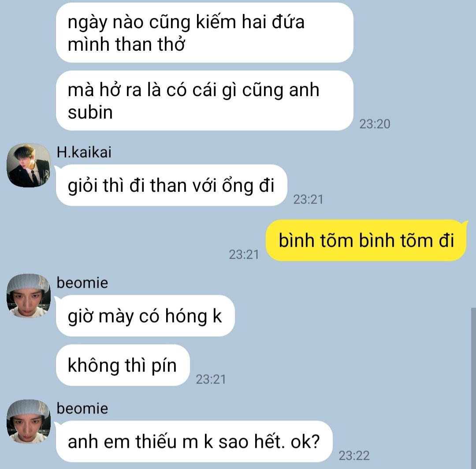Click the chat scrollbar on the right edge
476x469 pixels.
point(473,388)
